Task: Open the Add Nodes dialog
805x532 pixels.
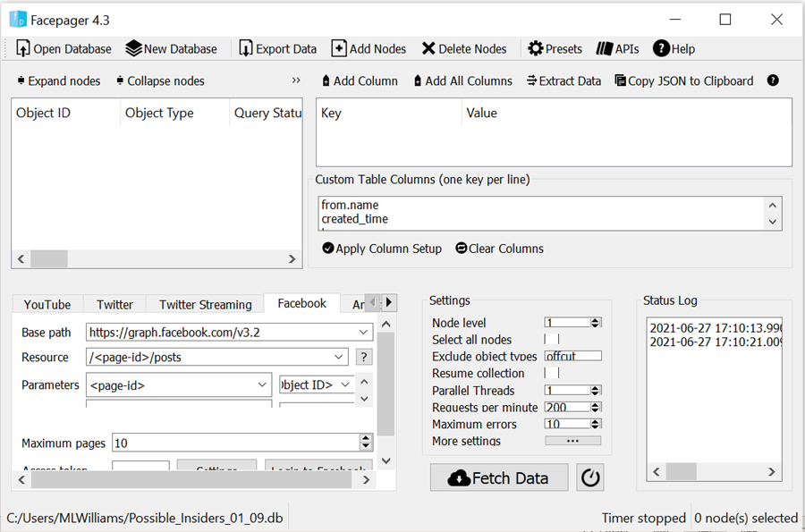Action: 369,49
